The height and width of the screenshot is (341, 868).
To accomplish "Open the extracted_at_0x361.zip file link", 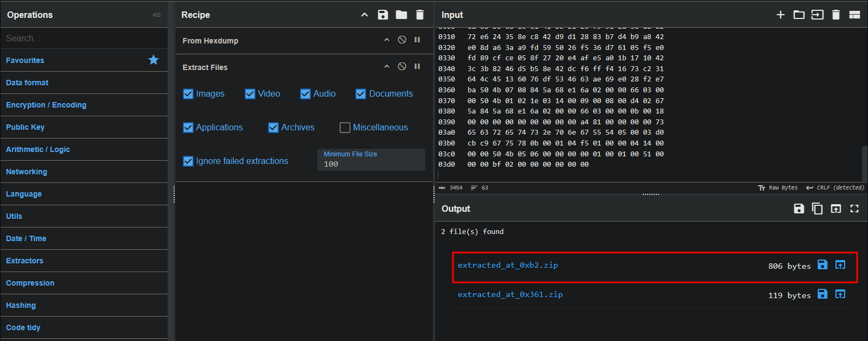I will pyautogui.click(x=510, y=294).
